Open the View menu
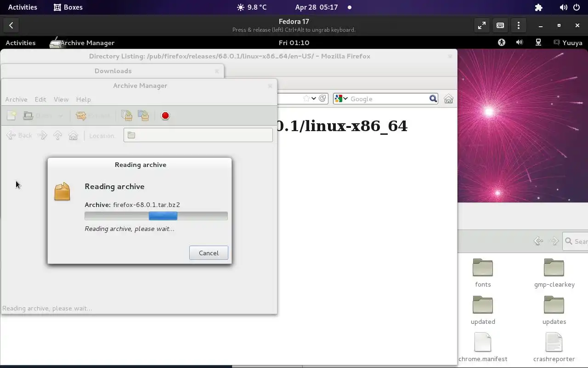Viewport: 588px width, 368px height. pos(61,99)
